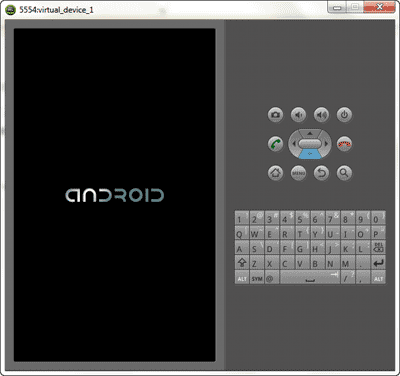400x376 pixels.
Task: Raise volume with the volume up button
Action: point(321,115)
